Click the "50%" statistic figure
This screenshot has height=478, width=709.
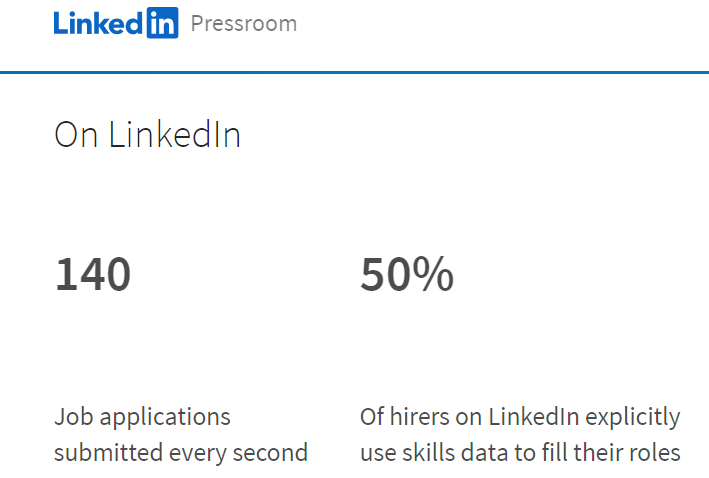pos(407,274)
